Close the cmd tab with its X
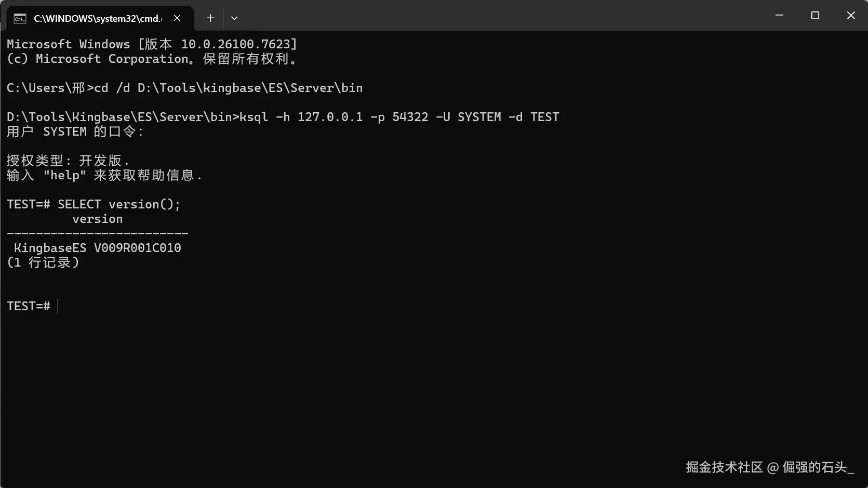 [177, 18]
